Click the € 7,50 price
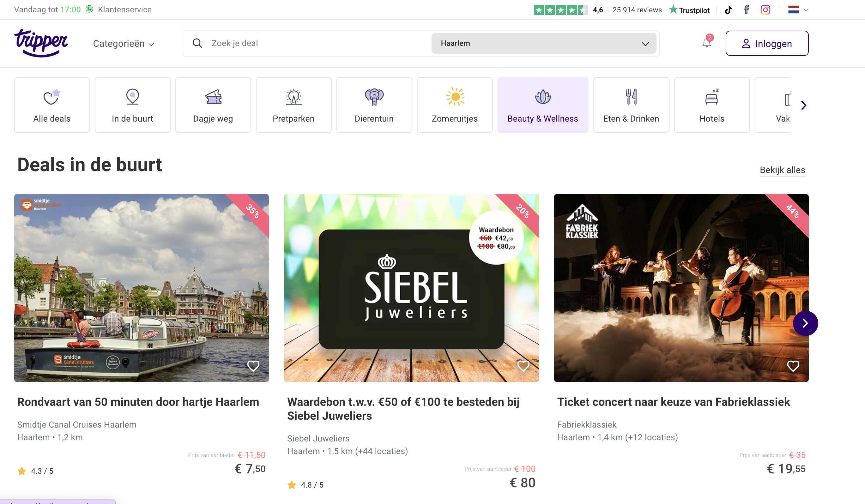This screenshot has width=865, height=504. [x=250, y=469]
